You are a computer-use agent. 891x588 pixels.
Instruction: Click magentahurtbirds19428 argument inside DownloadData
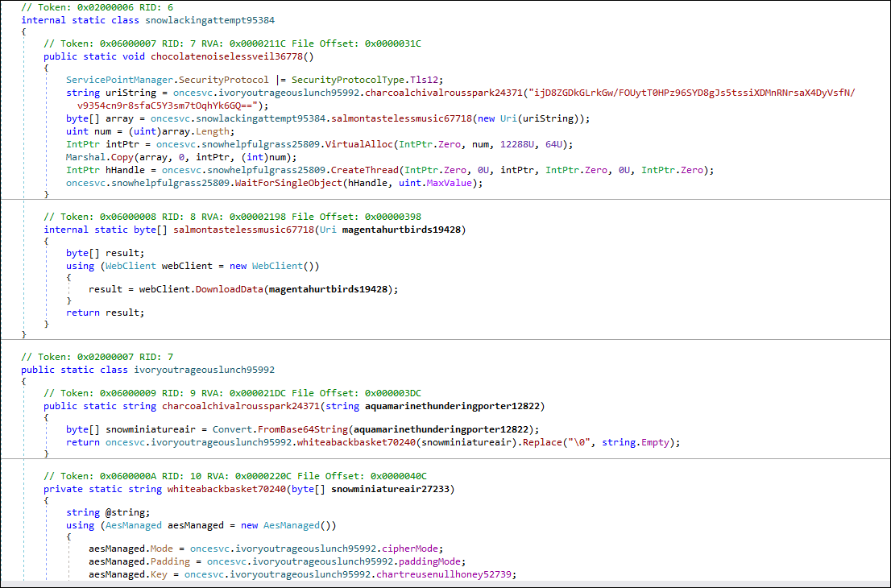coord(328,289)
